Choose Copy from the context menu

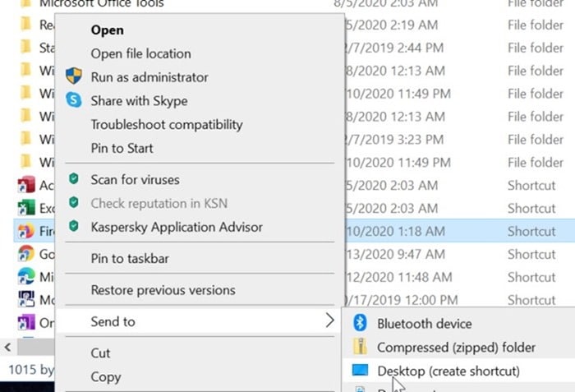105,376
